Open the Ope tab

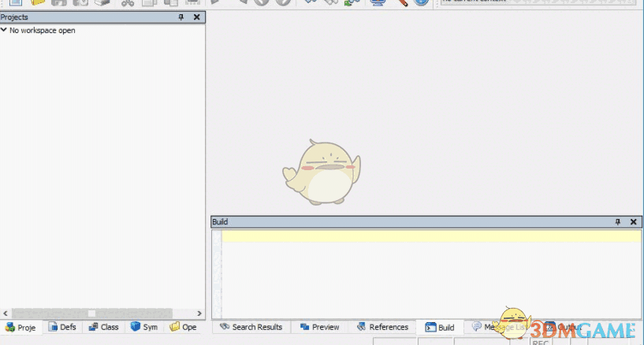pos(183,327)
